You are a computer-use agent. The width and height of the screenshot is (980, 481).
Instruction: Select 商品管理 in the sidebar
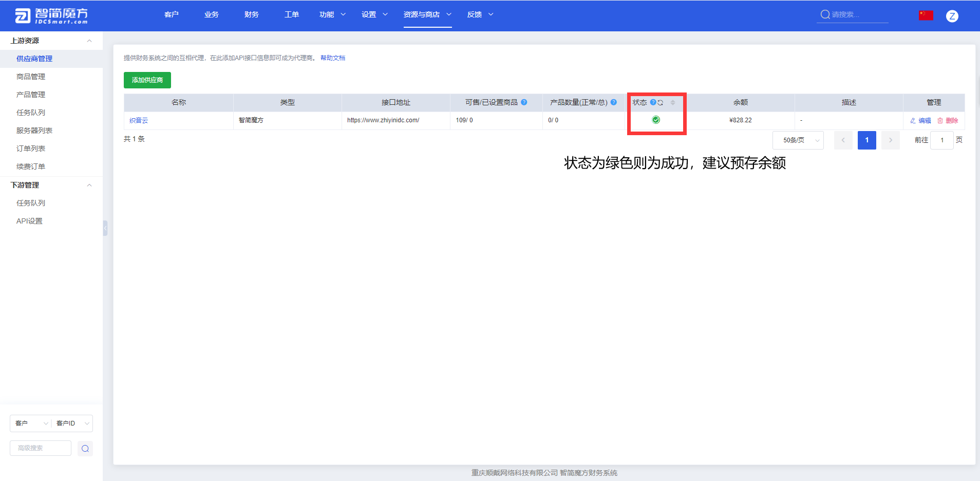coord(31,77)
